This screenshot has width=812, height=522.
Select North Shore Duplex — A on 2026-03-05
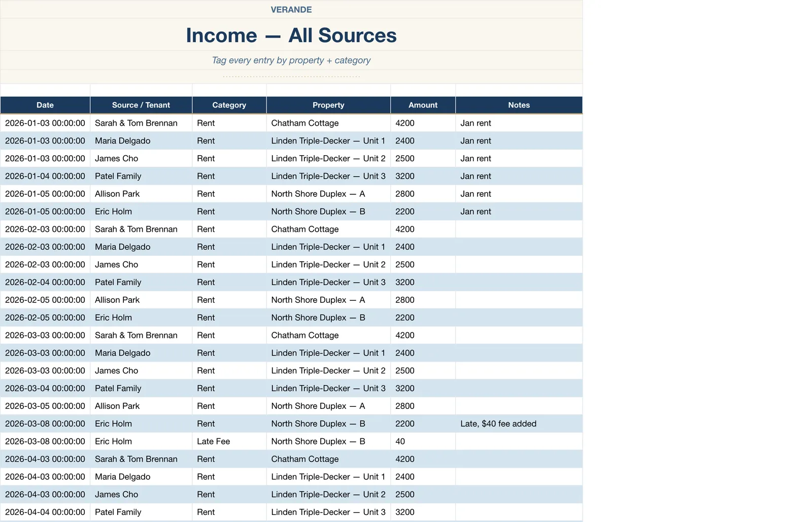(x=328, y=406)
